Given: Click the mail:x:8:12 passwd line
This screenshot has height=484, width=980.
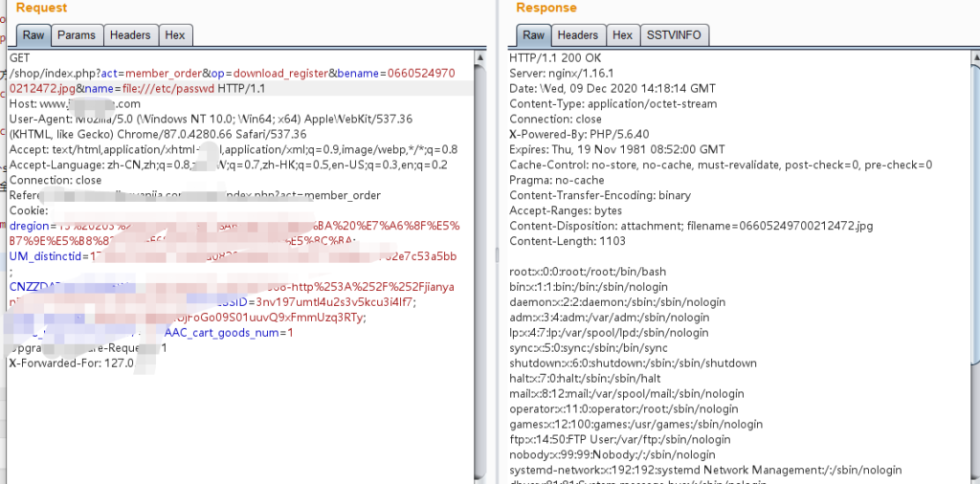Looking at the screenshot, I should [627, 393].
